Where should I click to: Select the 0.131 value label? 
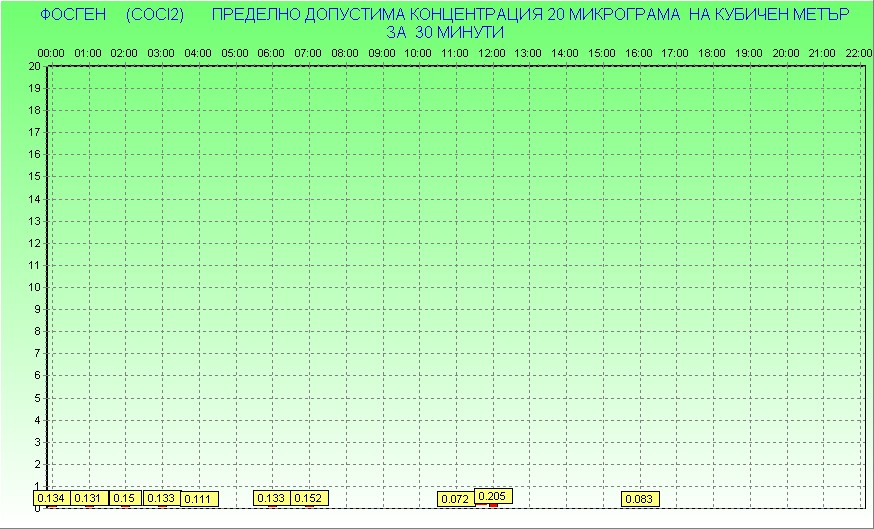(89, 499)
